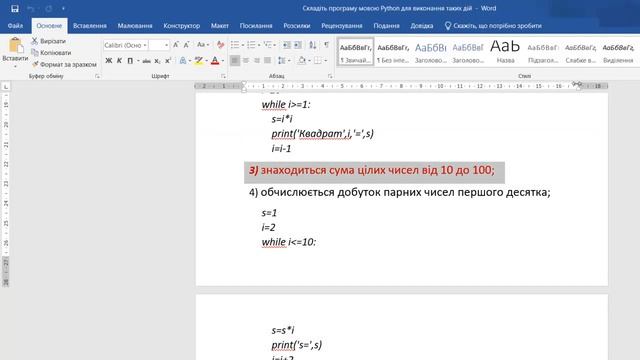Open the Розсилки tab
The height and width of the screenshot is (360, 640).
point(297,26)
